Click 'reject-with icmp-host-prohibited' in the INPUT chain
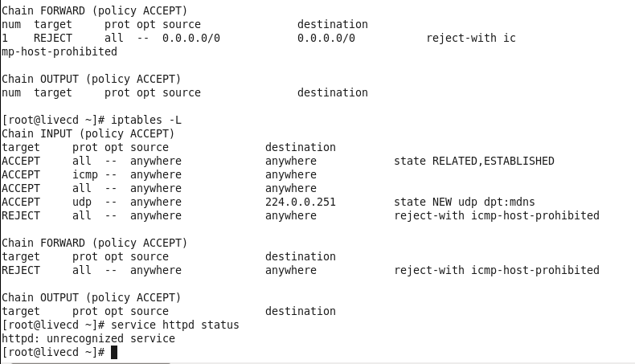 click(496, 215)
